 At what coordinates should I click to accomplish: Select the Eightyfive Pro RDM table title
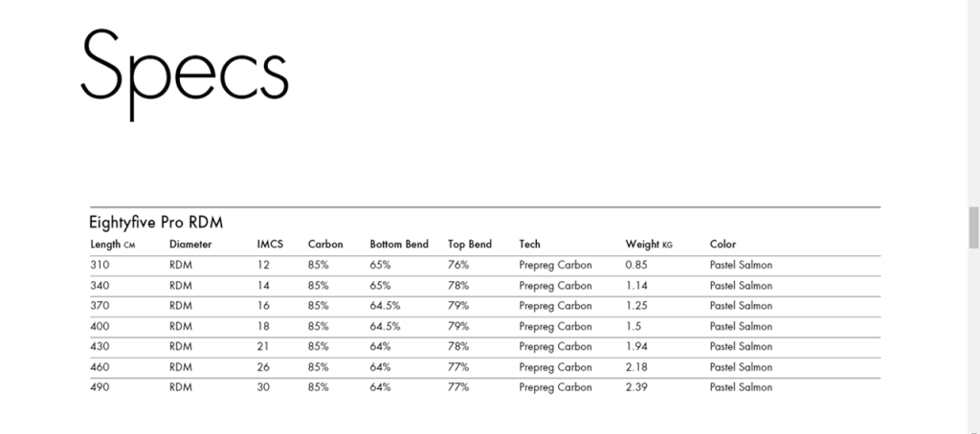coord(156,222)
